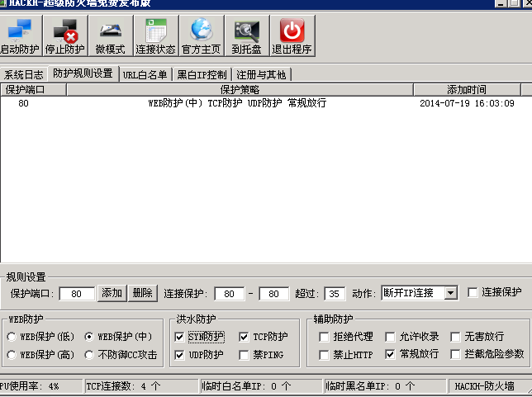This screenshot has height=397, width=532.
Task: Open the 连接状态 connection status view
Action: (156, 35)
